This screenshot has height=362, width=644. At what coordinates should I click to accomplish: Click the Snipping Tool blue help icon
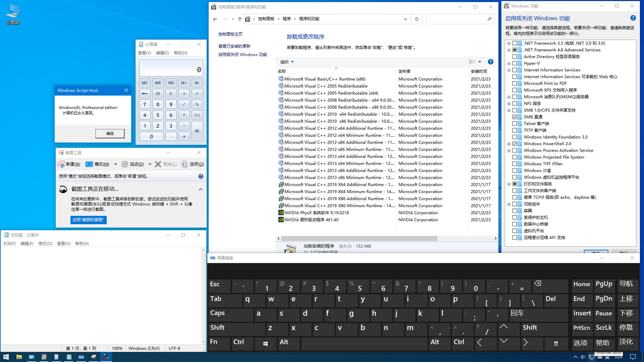click(x=201, y=176)
